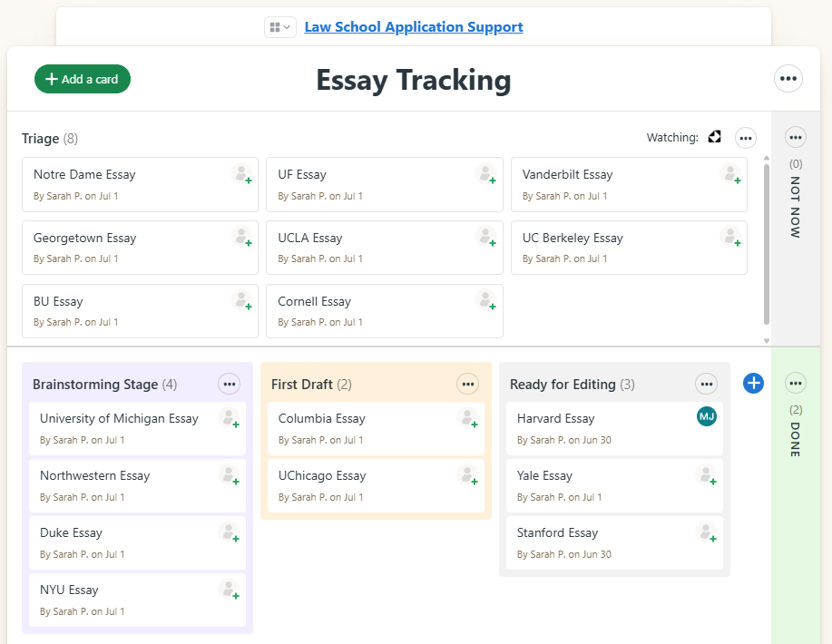Image resolution: width=832 pixels, height=644 pixels.
Task: Open the University of Michigan Essay card
Action: pos(137,429)
